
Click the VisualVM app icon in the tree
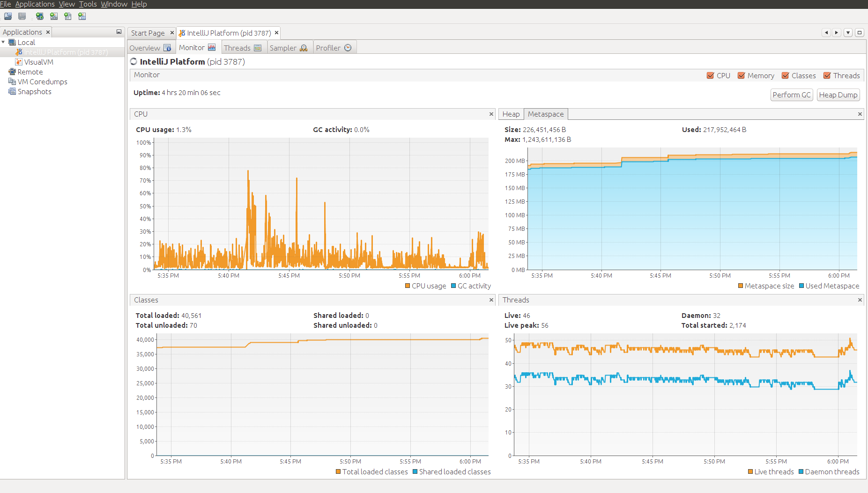tap(19, 62)
